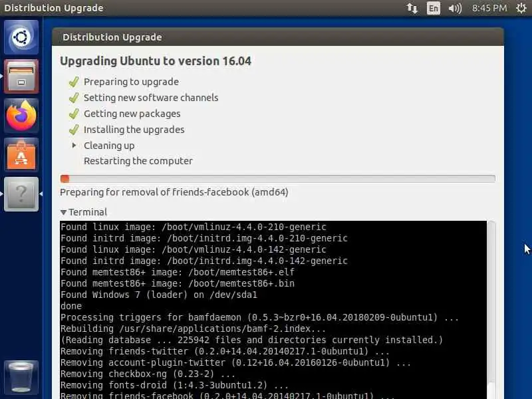
Task: Click terminal line Rebuilding bamf-2.index
Action: tap(193, 329)
